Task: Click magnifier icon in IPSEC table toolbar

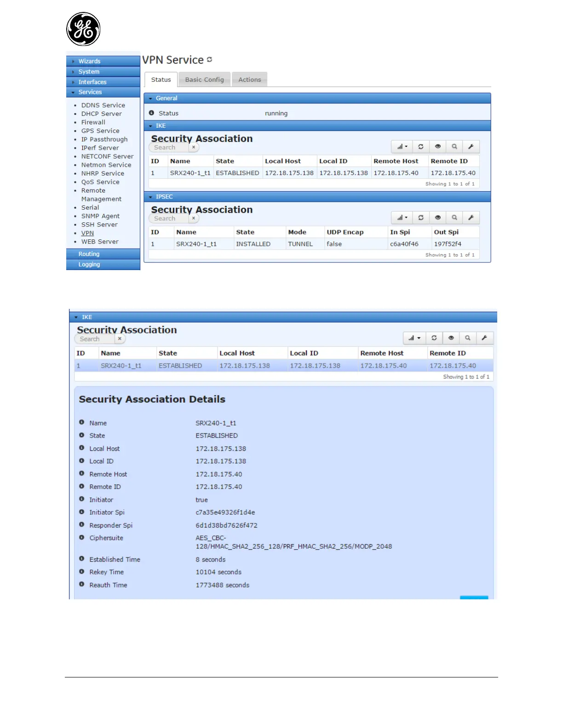Action: point(454,218)
